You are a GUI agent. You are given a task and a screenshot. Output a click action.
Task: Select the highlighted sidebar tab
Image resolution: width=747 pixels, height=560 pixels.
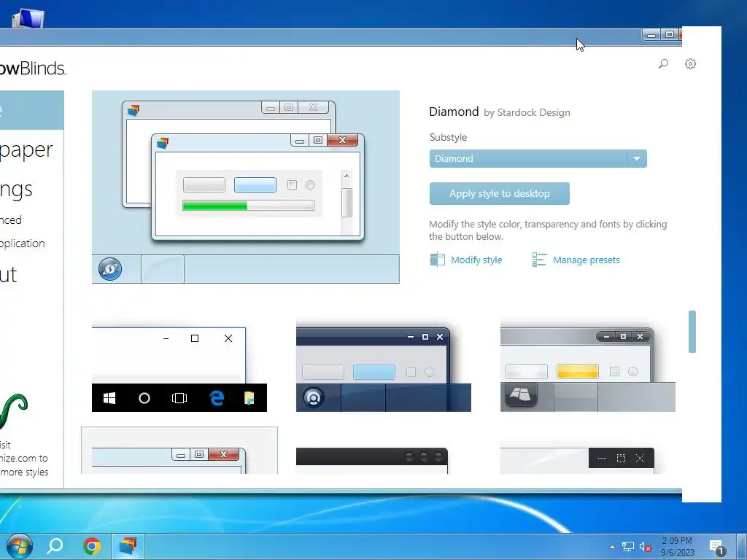click(x=32, y=110)
